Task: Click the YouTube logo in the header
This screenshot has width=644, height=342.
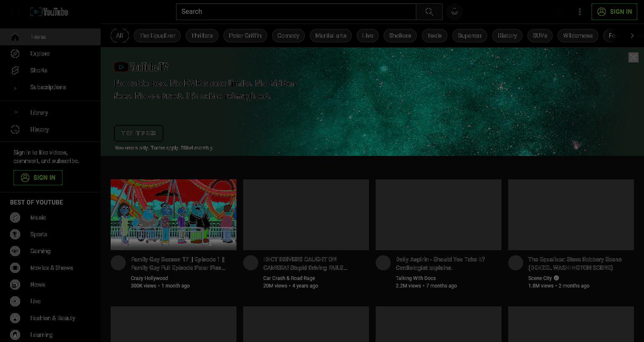Action: click(49, 12)
